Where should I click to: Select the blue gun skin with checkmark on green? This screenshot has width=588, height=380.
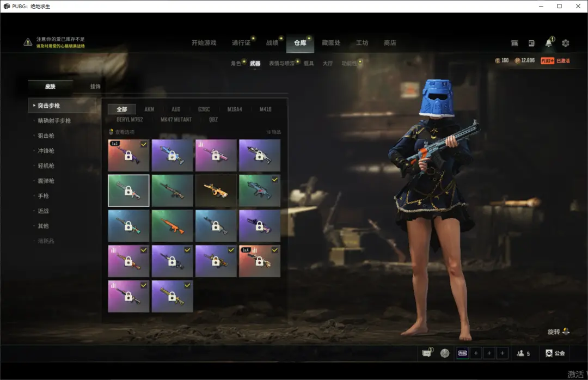[260, 191]
